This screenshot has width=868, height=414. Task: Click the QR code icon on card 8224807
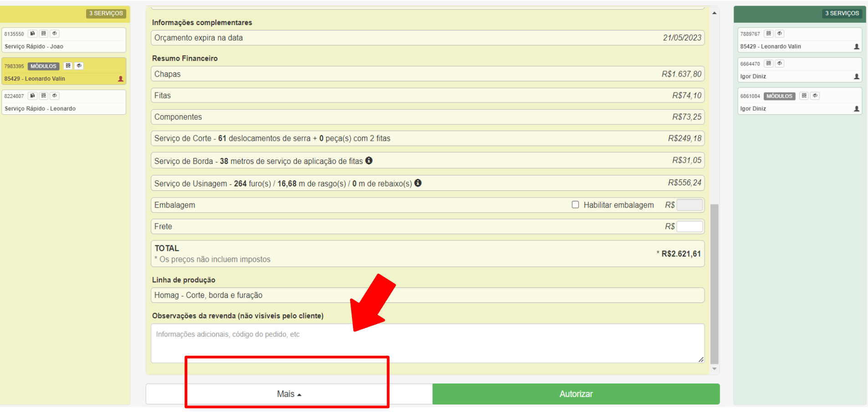pos(44,96)
